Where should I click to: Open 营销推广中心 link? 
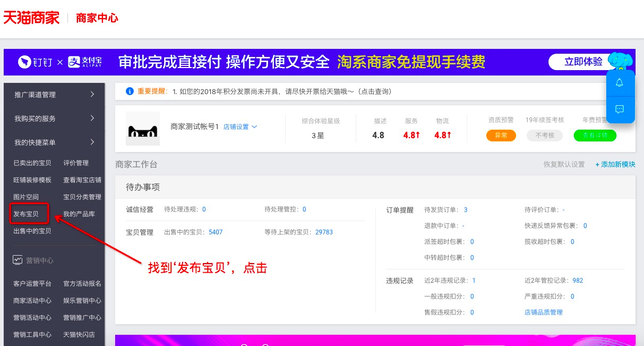(x=82, y=318)
